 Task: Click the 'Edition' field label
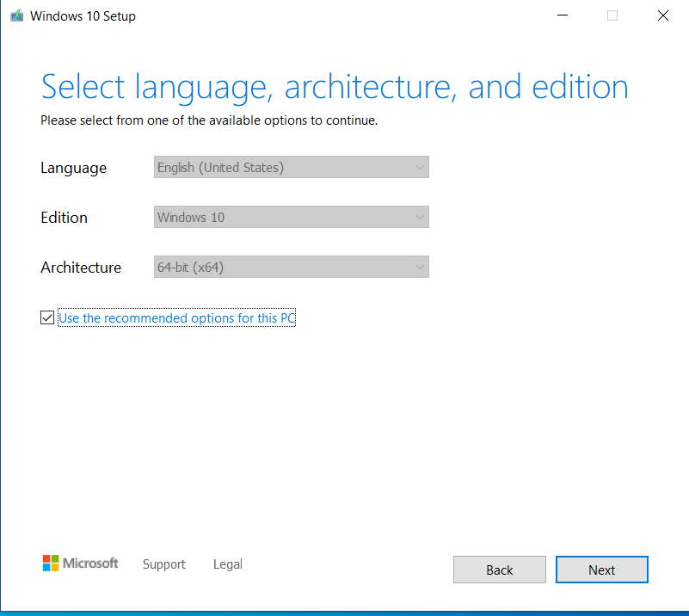pyautogui.click(x=65, y=218)
